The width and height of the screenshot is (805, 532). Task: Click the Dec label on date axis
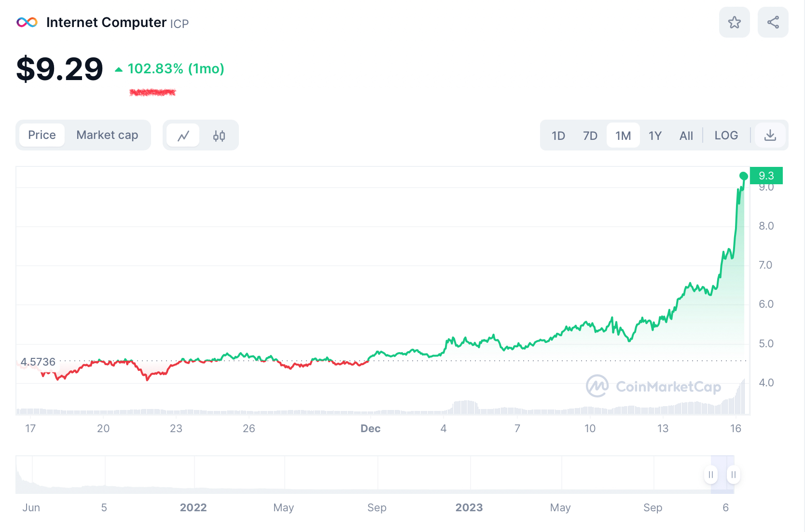coord(371,428)
